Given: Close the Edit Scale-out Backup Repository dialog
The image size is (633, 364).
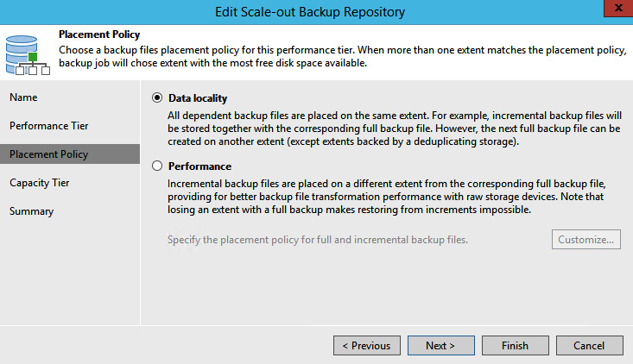Looking at the screenshot, I should click(618, 8).
